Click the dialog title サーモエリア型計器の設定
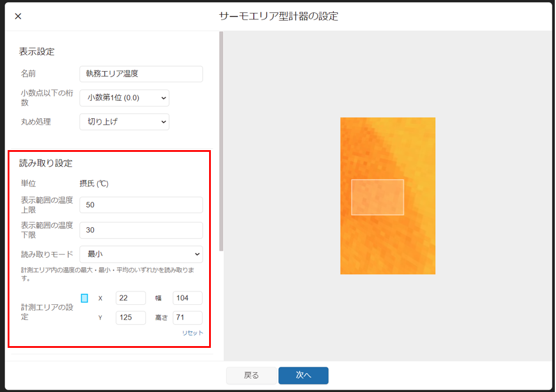The height and width of the screenshot is (392, 556). click(279, 16)
